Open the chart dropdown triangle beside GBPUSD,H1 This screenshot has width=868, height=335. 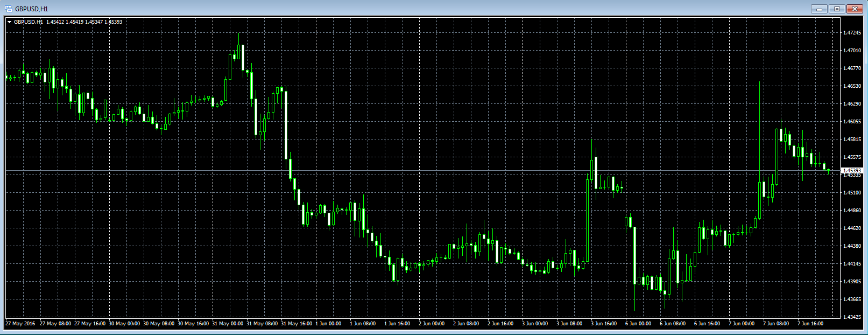(10, 22)
